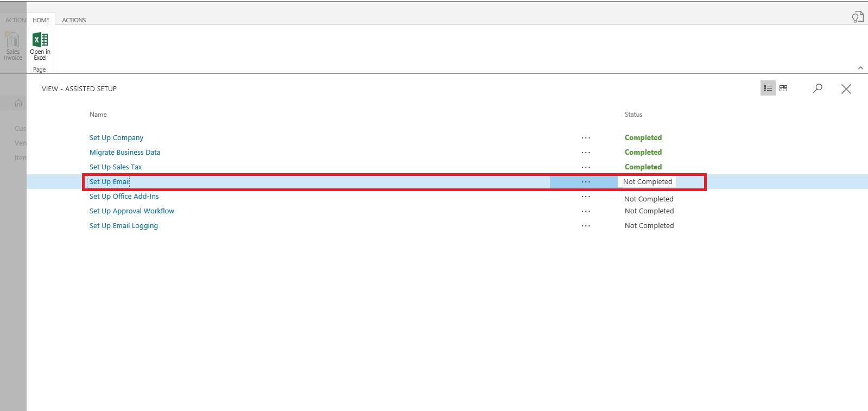Open the Set Up Office Add-Ins link
868x411 pixels.
(x=124, y=197)
